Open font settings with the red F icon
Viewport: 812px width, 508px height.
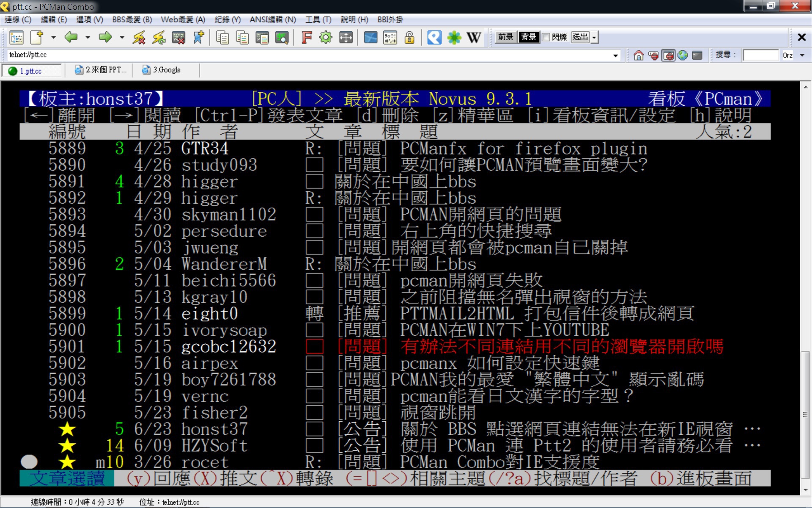point(307,38)
